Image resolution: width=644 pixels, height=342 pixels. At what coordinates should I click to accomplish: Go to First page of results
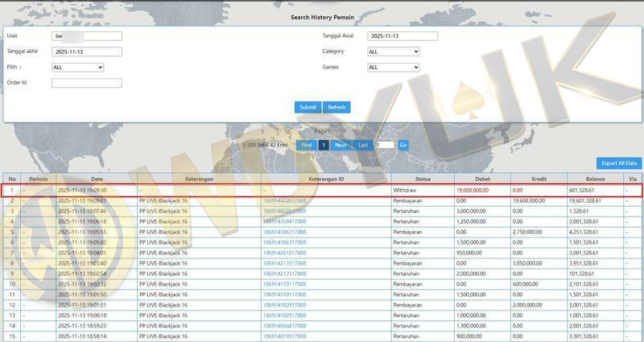click(x=306, y=145)
